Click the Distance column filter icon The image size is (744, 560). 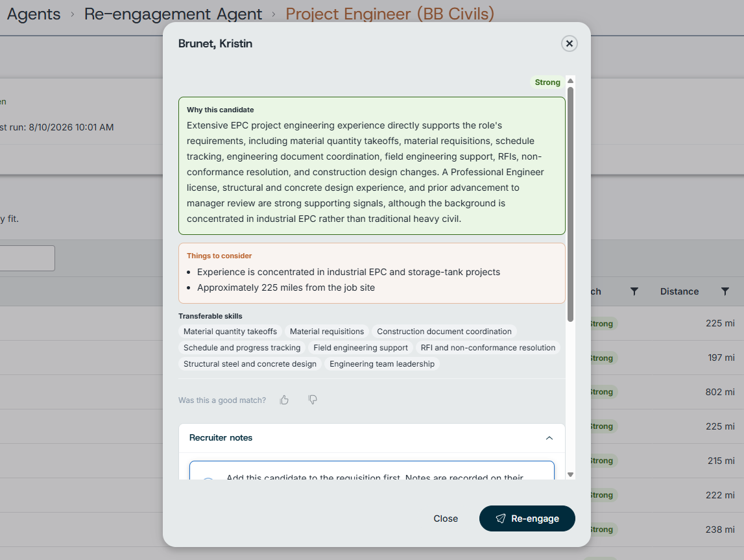point(725,291)
